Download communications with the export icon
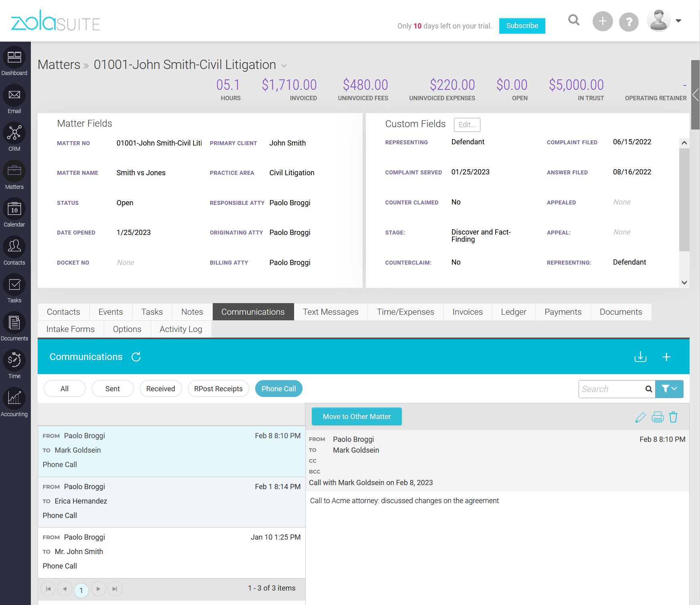700x605 pixels. click(640, 357)
